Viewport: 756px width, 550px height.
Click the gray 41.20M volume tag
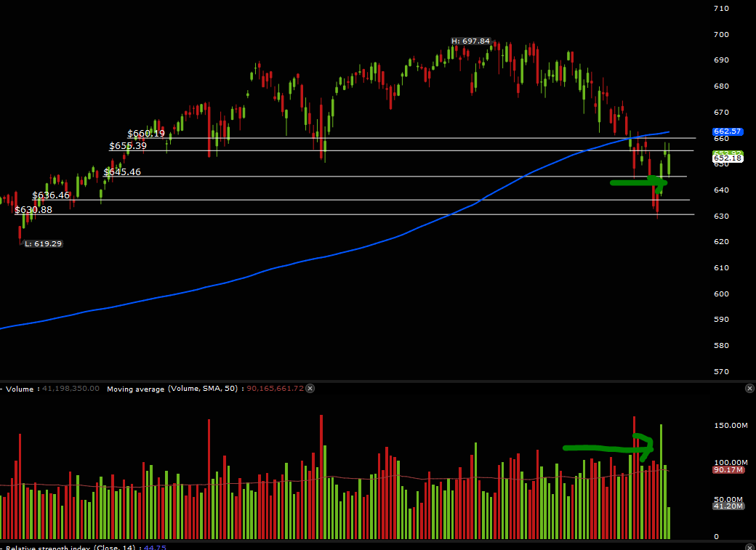(728, 506)
